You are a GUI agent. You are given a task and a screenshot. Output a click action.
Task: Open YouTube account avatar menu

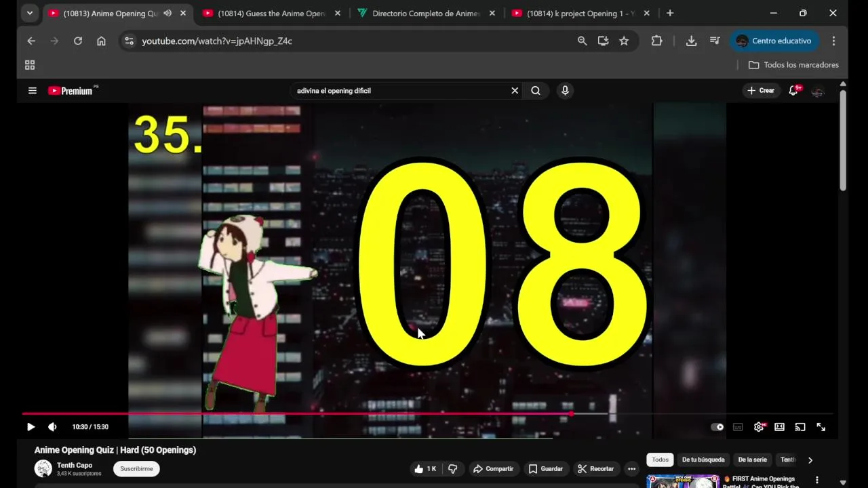818,91
